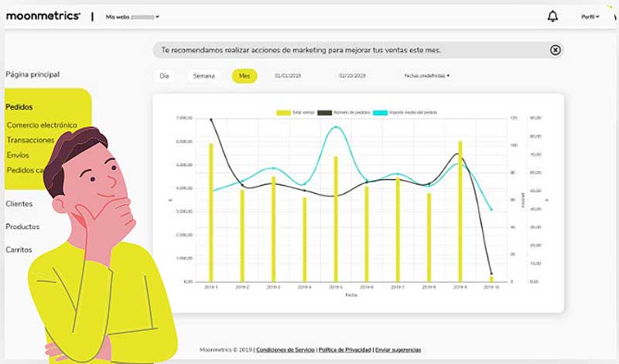Go to Página principal
Image resolution: width=619 pixels, height=364 pixels.
click(32, 74)
